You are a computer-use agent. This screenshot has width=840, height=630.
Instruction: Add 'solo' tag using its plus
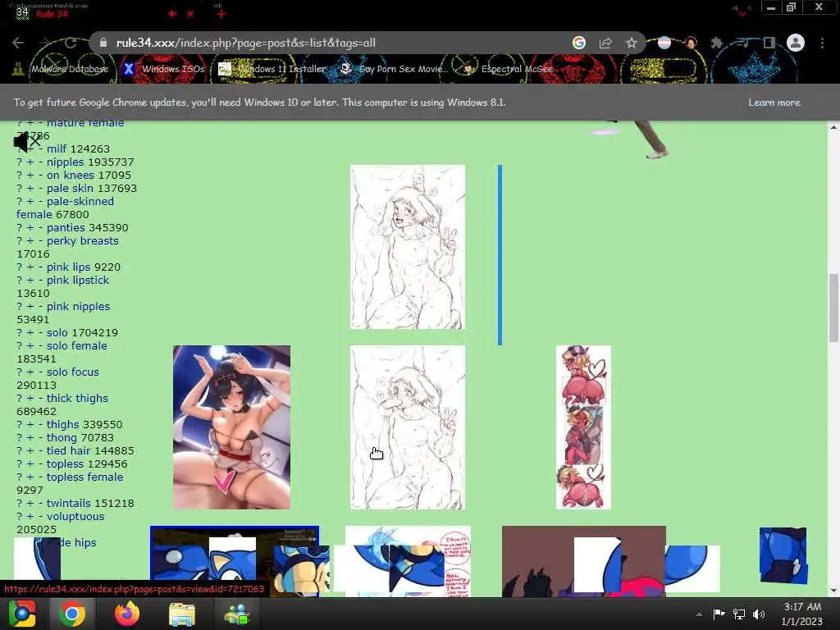pos(30,332)
